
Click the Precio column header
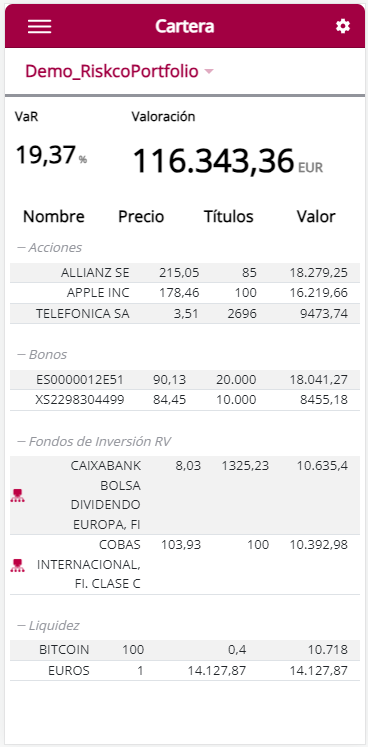(x=141, y=217)
